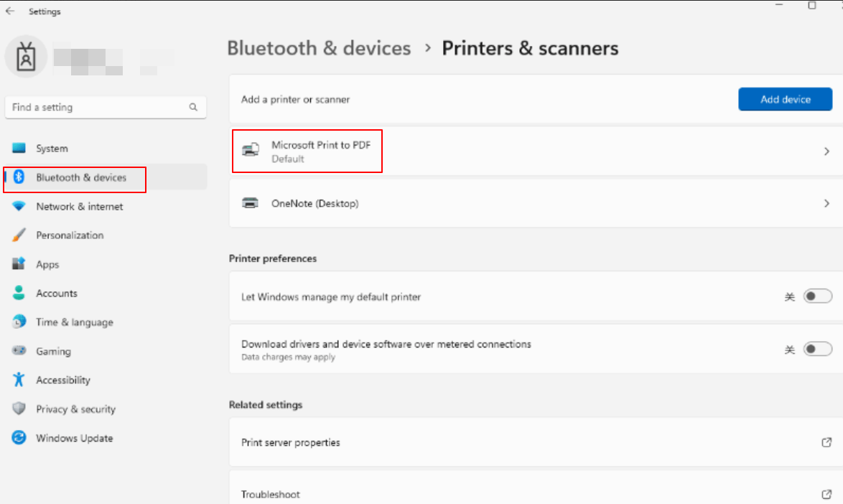The width and height of the screenshot is (843, 504).
Task: Select Bluetooth & devices in sidebar
Action: (x=106, y=177)
